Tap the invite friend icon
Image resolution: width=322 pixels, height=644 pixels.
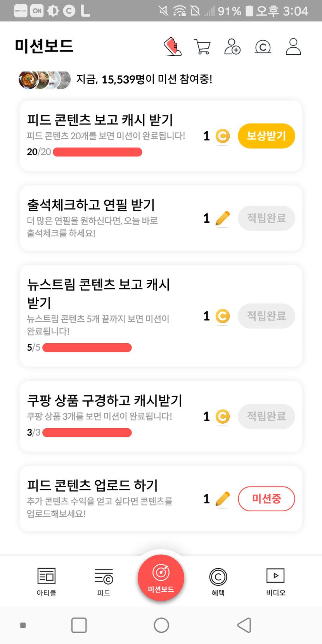232,47
